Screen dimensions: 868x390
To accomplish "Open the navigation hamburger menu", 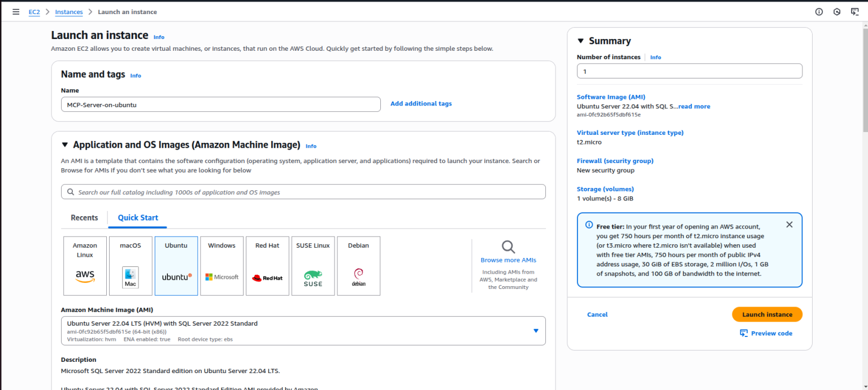I will pos(16,11).
